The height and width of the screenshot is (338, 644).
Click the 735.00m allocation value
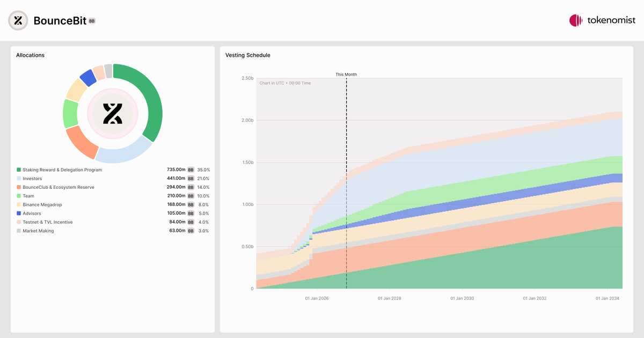[176, 170]
